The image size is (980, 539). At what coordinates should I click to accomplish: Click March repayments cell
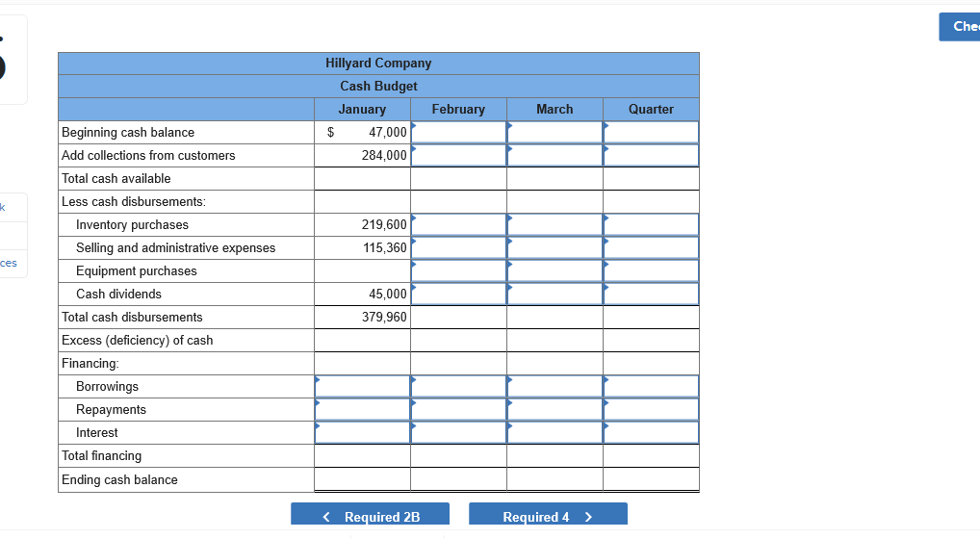(x=555, y=410)
